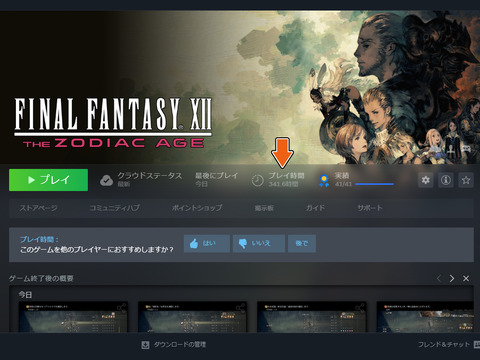
Task: Click the ゲーム終了後の概要 heading
Action: [x=41, y=278]
